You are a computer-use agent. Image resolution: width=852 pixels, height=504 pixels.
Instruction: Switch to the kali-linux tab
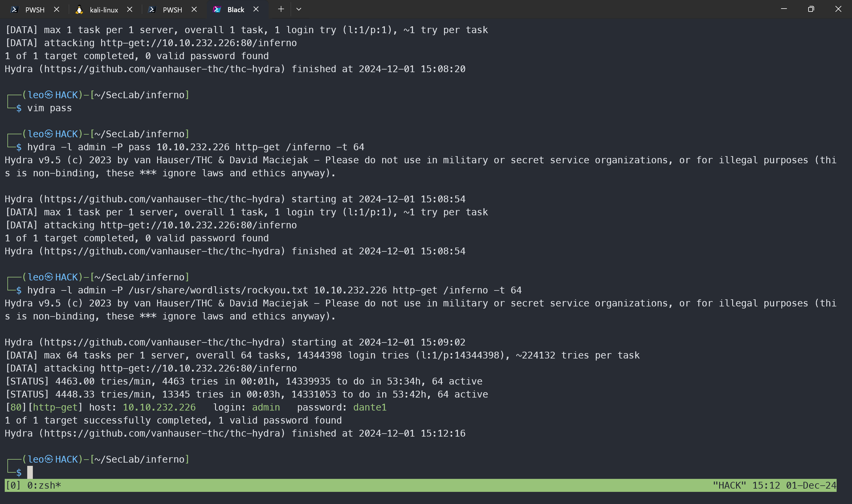[x=104, y=9]
